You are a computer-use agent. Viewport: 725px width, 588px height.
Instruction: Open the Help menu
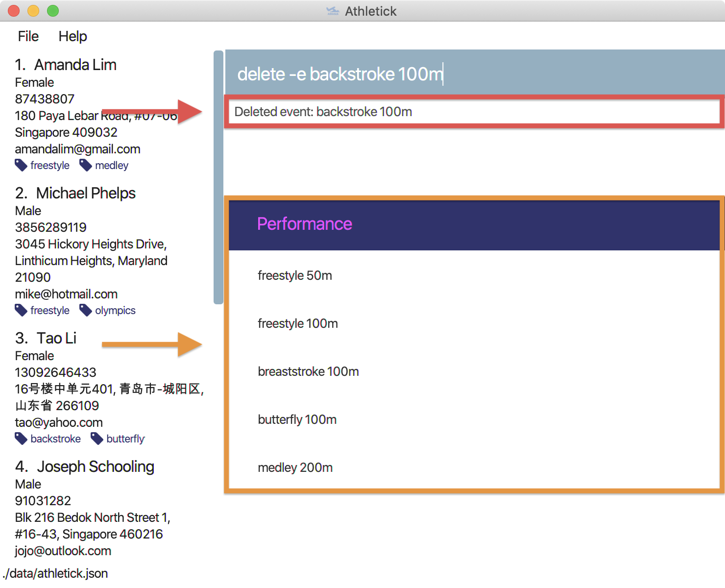tap(72, 36)
